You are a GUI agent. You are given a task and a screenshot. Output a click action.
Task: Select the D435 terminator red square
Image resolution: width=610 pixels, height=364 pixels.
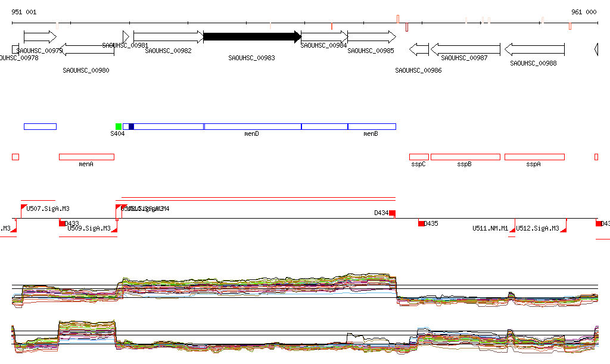pyautogui.click(x=421, y=223)
